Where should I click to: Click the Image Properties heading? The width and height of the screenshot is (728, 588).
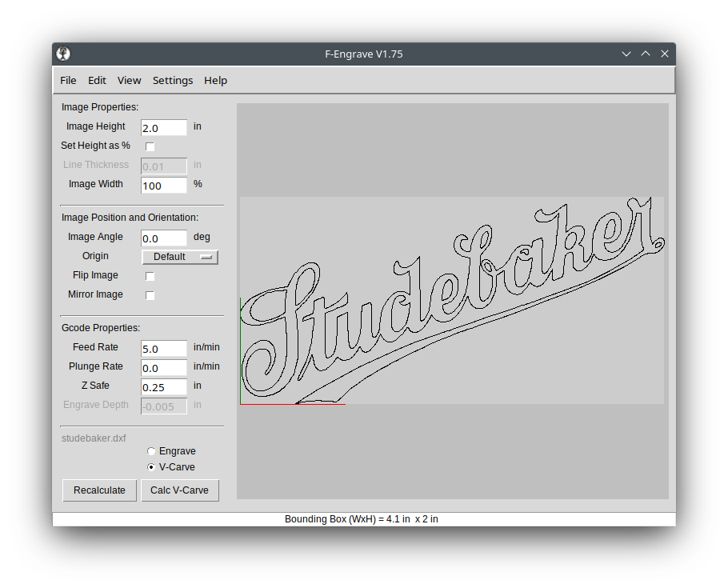pyautogui.click(x=100, y=107)
